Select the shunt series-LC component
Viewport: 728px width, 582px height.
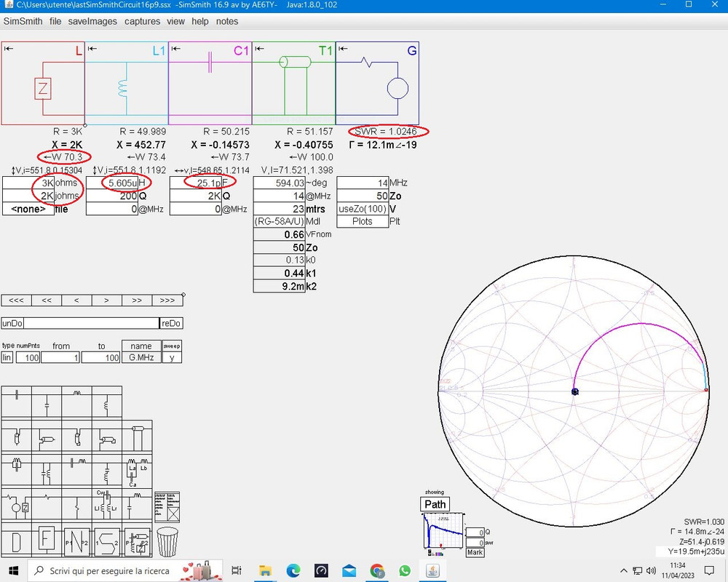coord(107,471)
